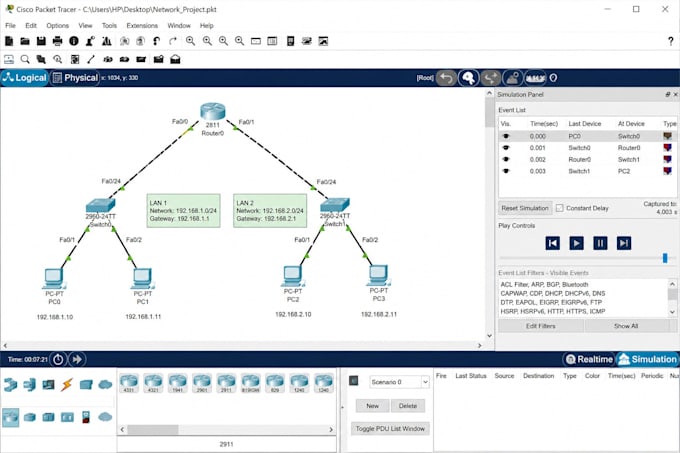Click the Help question mark icon
Viewport: 680px width, 453px height.
click(670, 41)
